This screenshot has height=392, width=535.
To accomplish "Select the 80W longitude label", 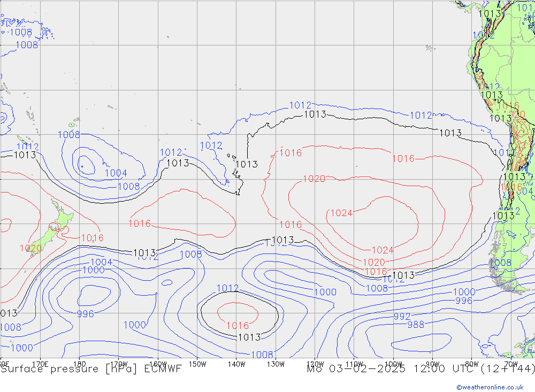I will [x=472, y=364].
